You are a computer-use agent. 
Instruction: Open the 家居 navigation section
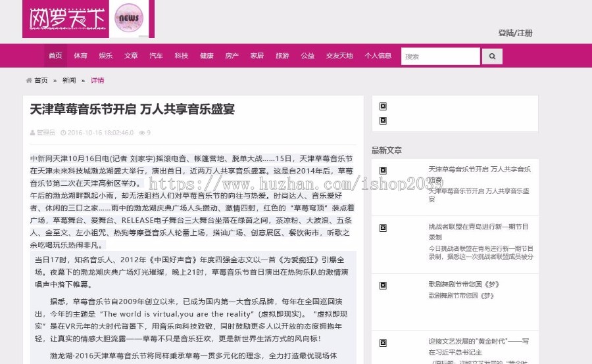(257, 55)
